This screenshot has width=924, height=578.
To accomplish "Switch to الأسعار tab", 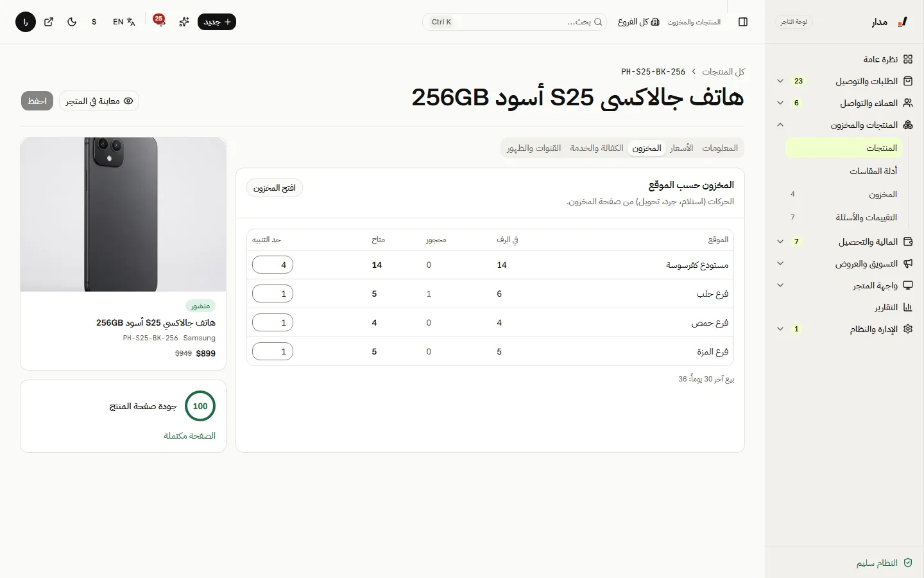I will click(x=681, y=148).
